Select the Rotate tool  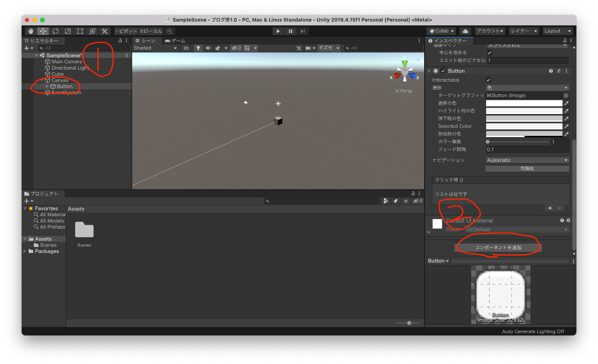[x=56, y=31]
